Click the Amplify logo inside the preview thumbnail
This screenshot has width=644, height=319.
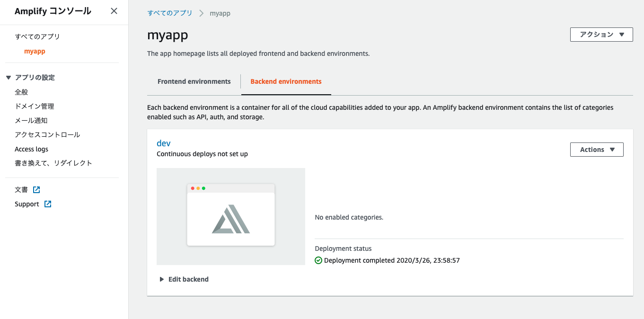230,219
